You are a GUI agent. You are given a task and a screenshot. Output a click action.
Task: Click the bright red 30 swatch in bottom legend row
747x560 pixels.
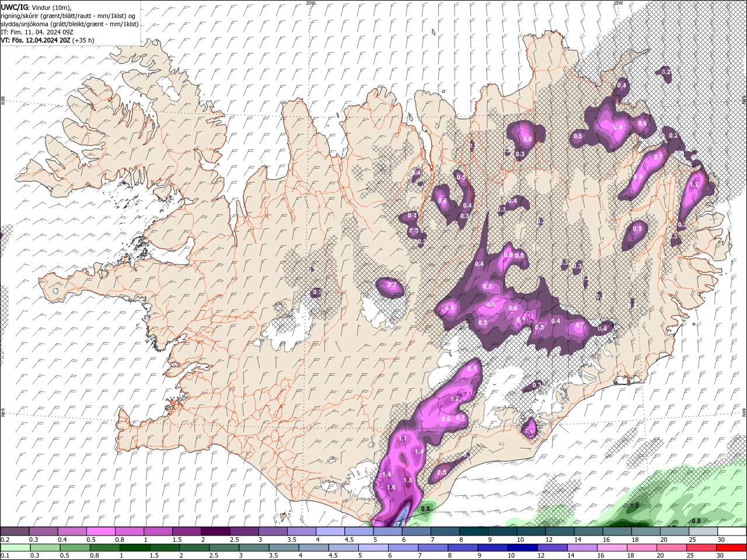tap(732, 548)
